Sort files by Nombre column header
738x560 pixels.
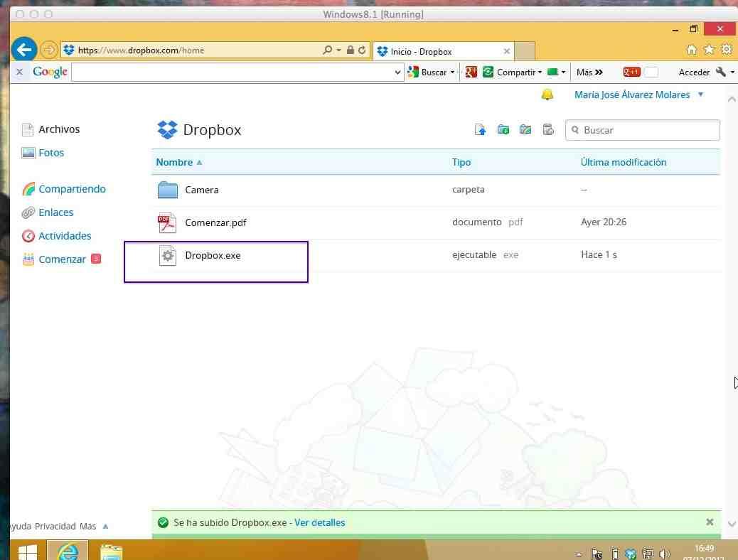coord(174,162)
